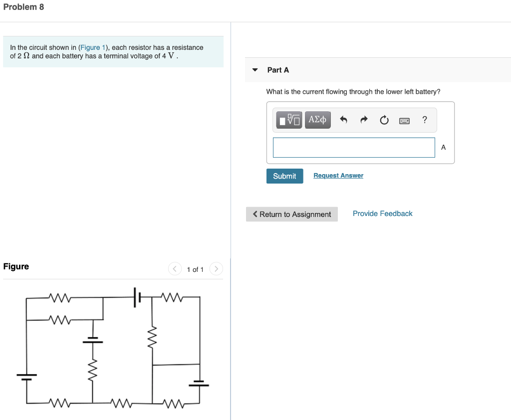Click the previous figure navigation arrow
Image resolution: width=511 pixels, height=420 pixels.
pyautogui.click(x=175, y=268)
